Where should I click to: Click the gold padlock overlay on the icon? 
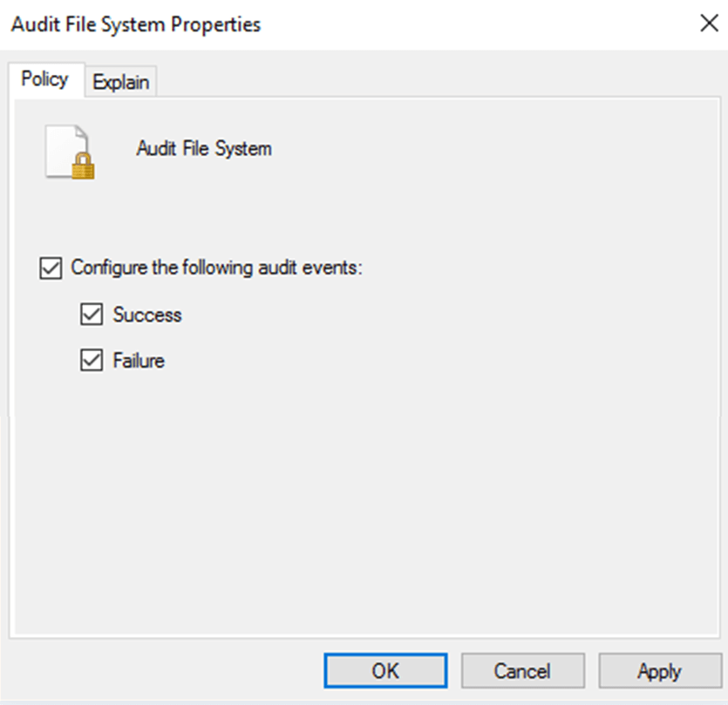coord(83,166)
